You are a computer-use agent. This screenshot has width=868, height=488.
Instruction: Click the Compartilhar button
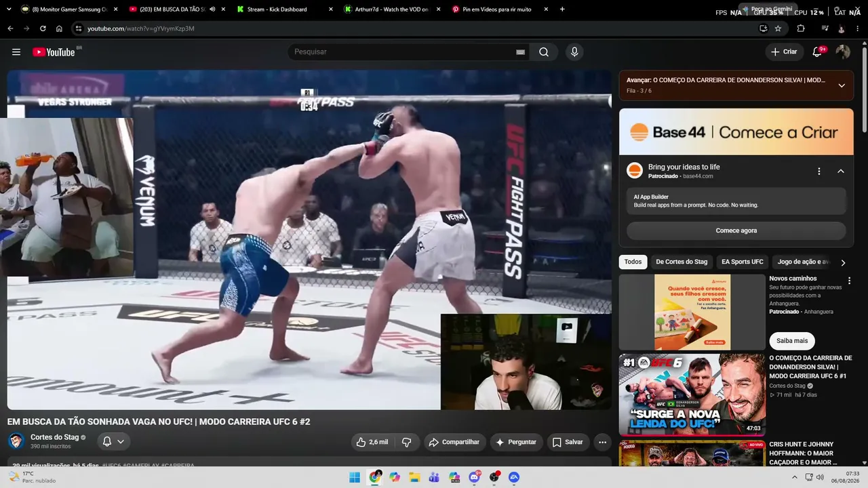tap(454, 442)
